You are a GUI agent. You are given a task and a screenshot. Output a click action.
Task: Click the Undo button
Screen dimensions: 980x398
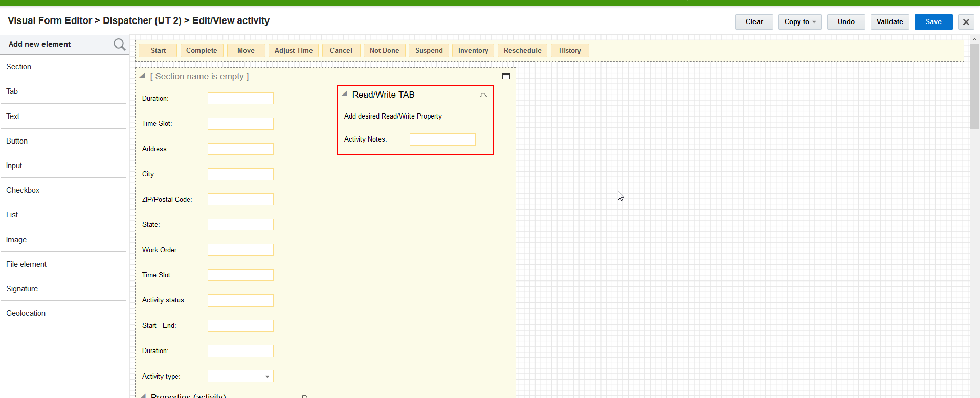pos(846,22)
